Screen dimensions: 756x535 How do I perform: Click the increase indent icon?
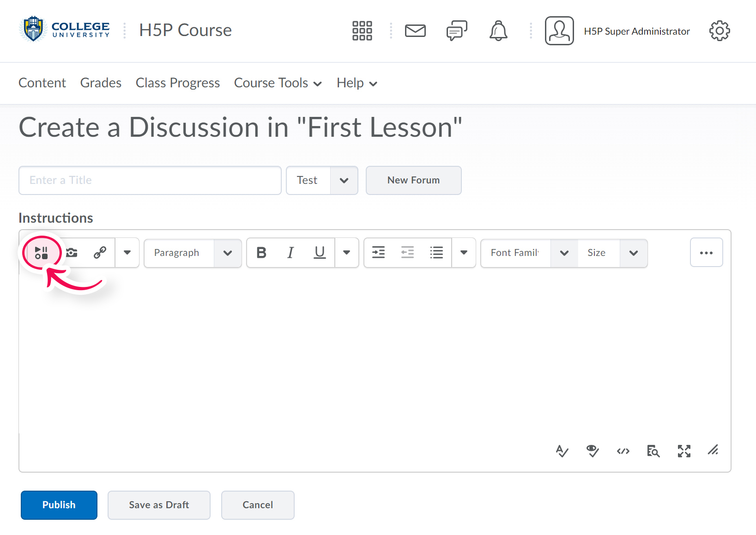[379, 253]
